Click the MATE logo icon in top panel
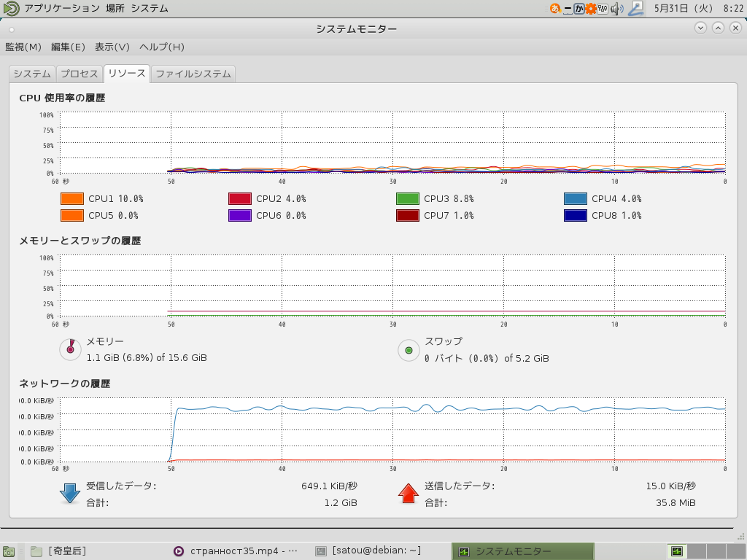This screenshot has width=747, height=560. (11, 8)
